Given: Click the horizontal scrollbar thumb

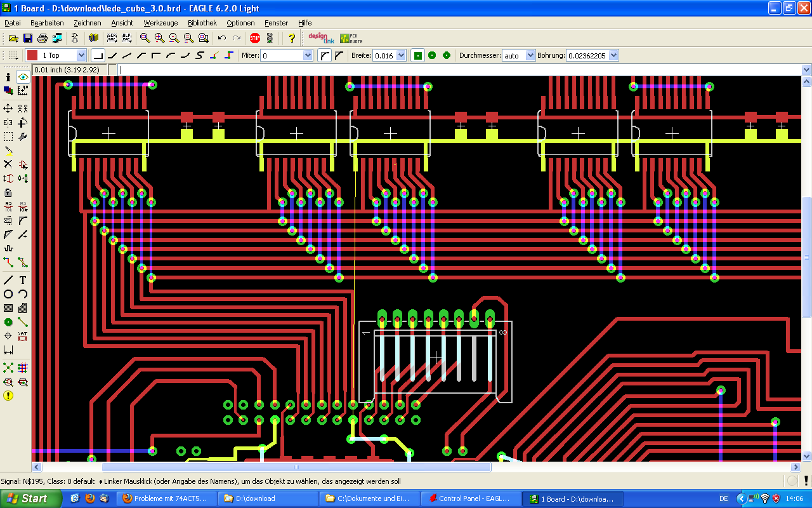Looking at the screenshot, I should [x=296, y=467].
